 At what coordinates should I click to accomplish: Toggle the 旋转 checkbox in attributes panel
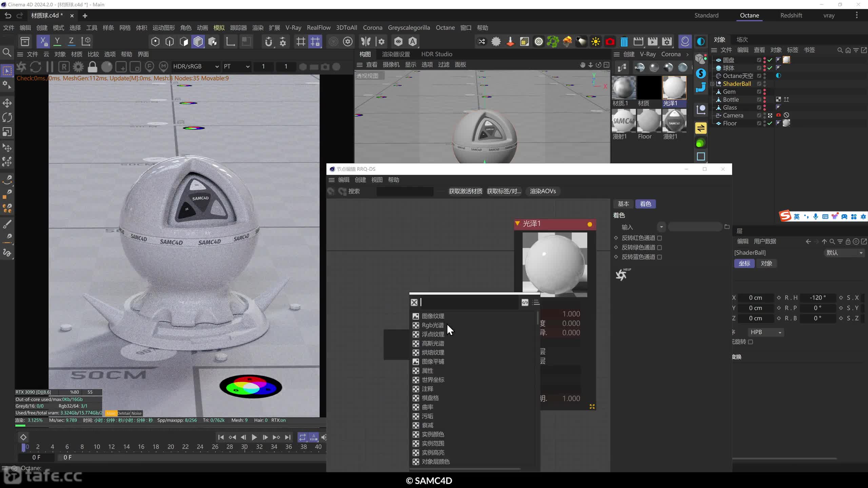750,342
